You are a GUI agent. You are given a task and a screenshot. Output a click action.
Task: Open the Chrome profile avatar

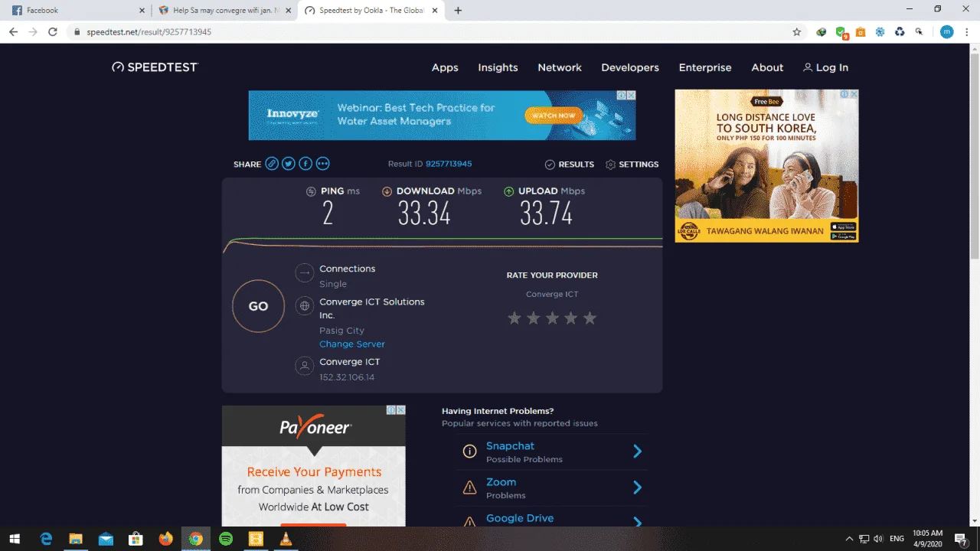947,32
